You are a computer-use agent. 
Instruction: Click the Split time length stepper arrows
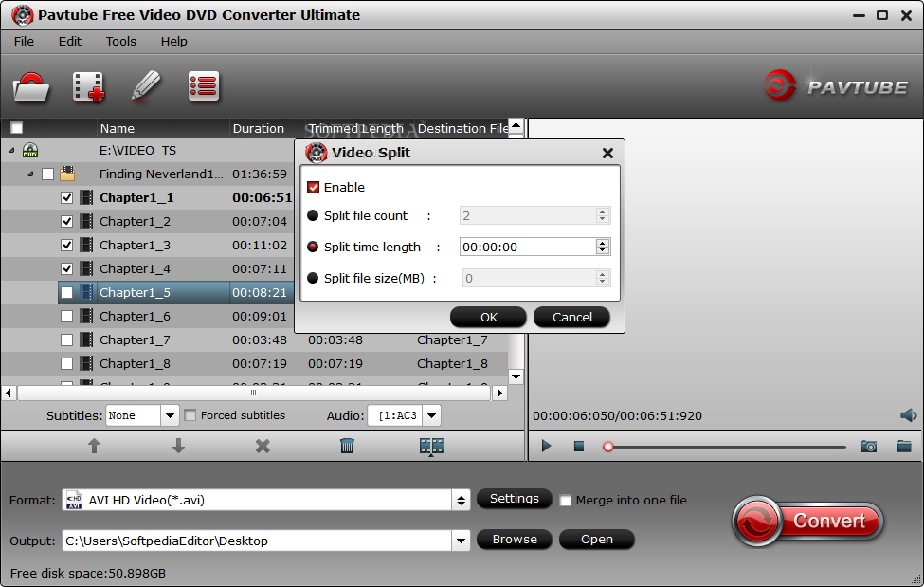(602, 247)
